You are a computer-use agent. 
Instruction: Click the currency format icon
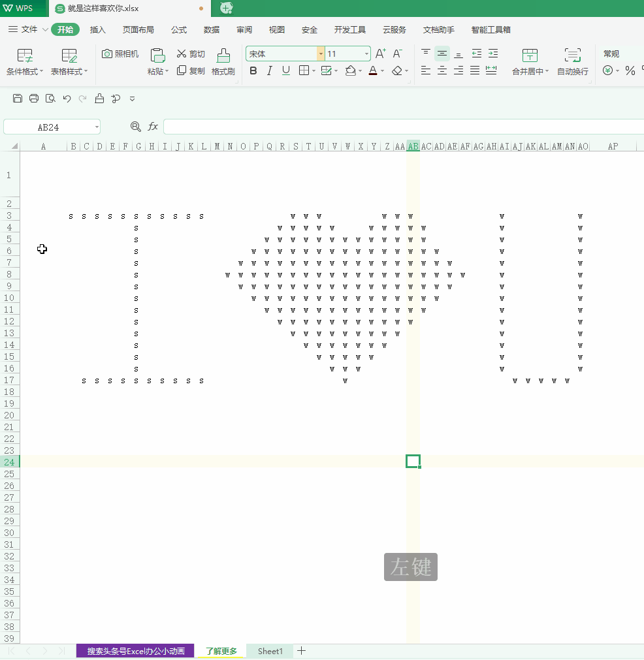(x=607, y=71)
